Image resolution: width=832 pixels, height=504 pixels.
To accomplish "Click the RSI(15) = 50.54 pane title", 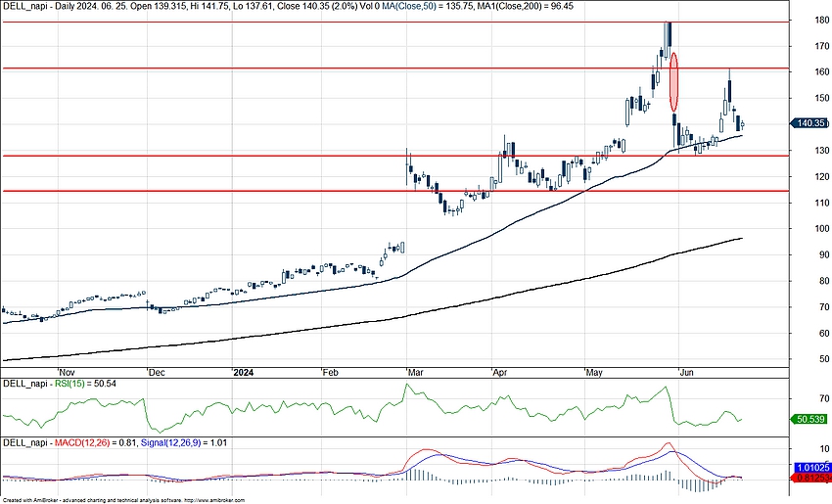I will (x=60, y=383).
